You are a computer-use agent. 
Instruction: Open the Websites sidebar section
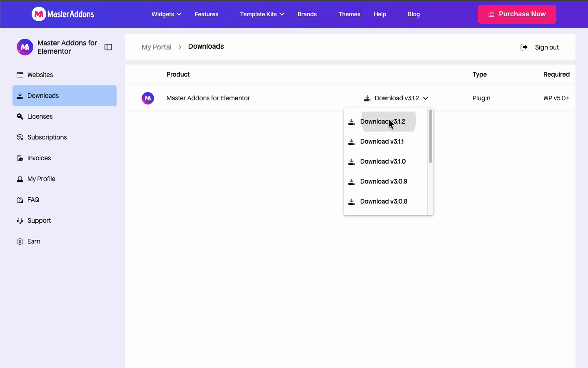(65, 75)
